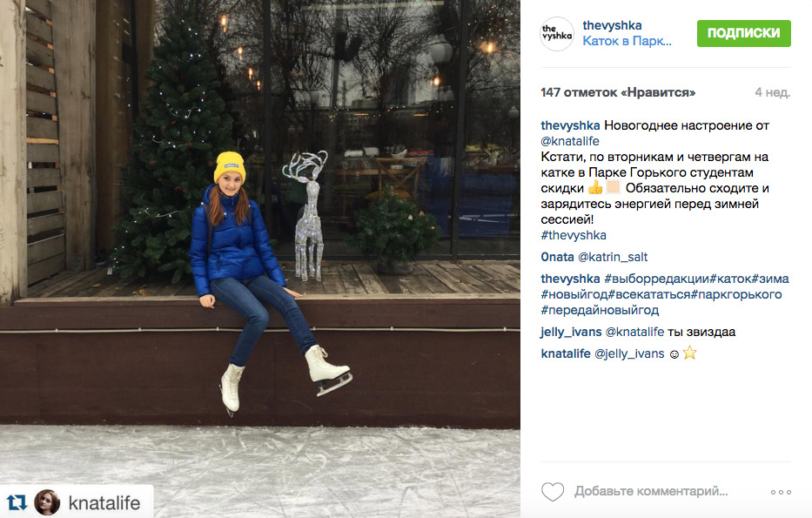Open hashtag #паркгорького
Viewport: 812px width, 518px height.
point(737,294)
